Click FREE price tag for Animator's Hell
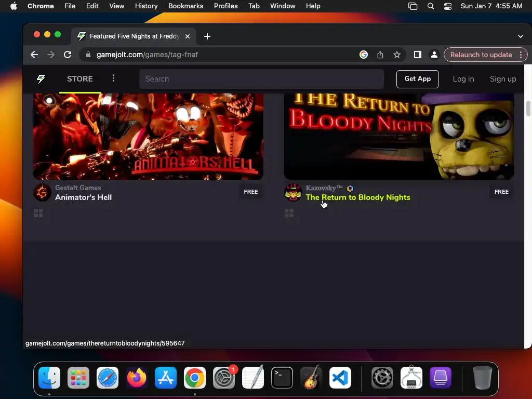Screen dimensions: 532x399 pyautogui.click(x=251, y=192)
